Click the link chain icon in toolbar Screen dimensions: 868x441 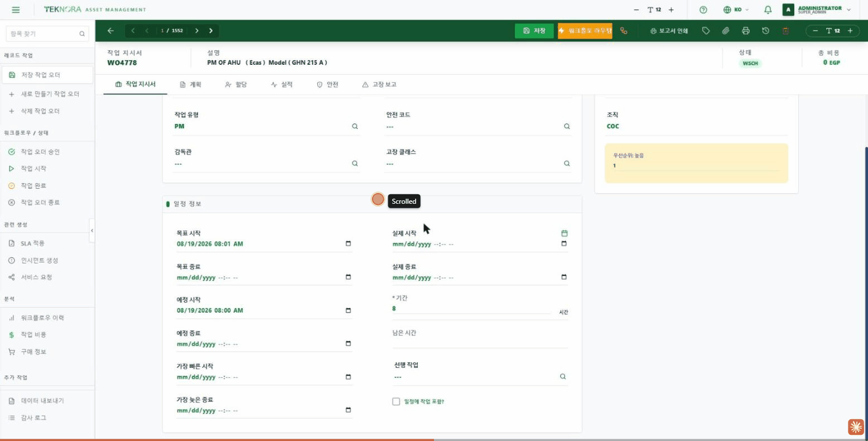coord(624,31)
